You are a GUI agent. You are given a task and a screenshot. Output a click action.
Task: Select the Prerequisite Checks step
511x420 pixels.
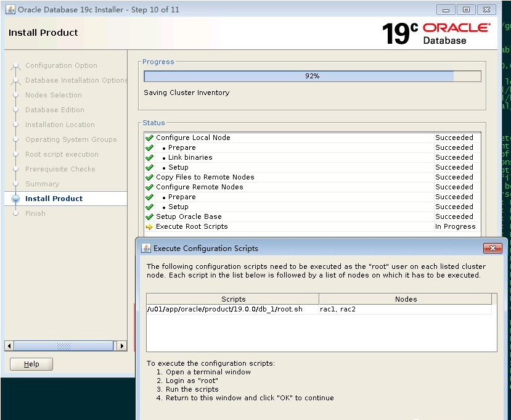pyautogui.click(x=60, y=169)
